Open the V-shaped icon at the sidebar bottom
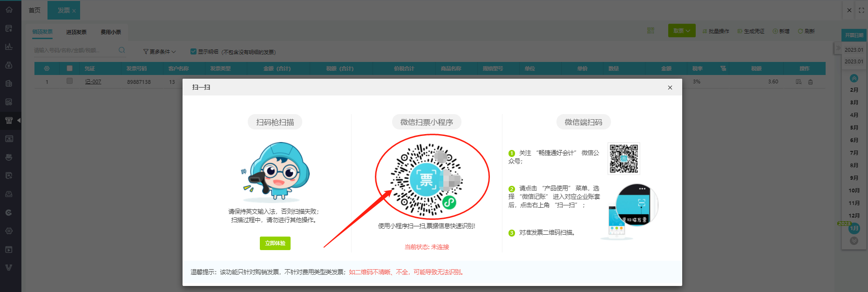868x292 pixels. point(9,268)
